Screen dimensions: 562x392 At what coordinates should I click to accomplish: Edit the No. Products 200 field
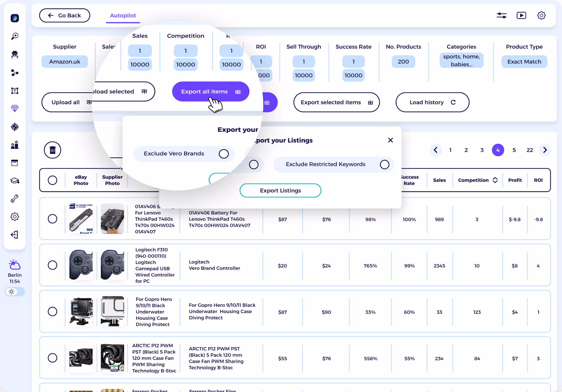[x=403, y=62]
